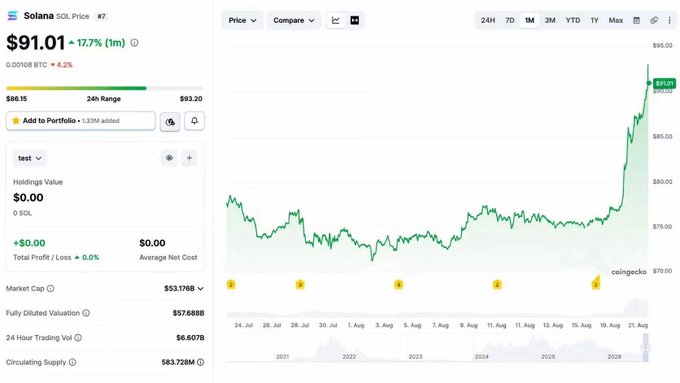Click the Average Net Cost label
The width and height of the screenshot is (680, 383).
[168, 257]
